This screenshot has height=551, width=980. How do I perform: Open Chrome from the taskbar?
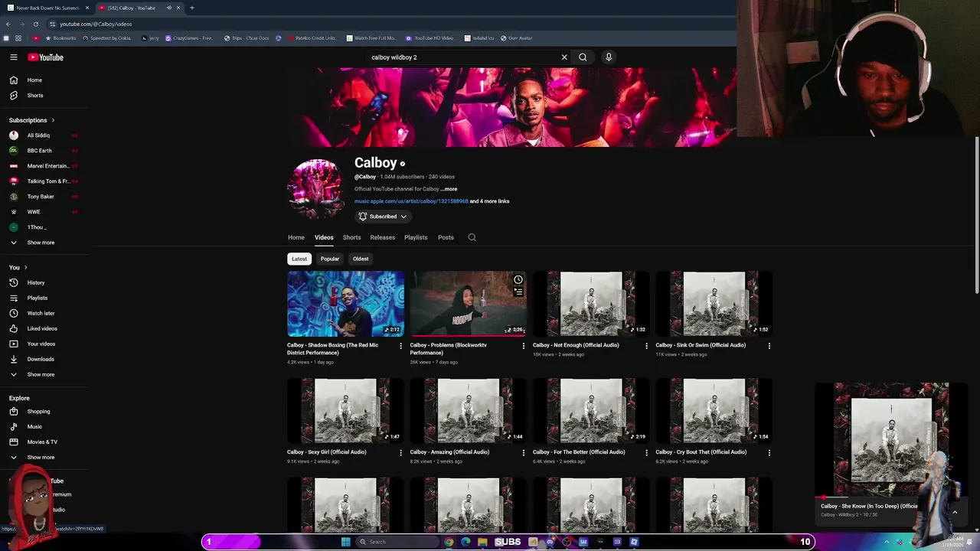tap(449, 542)
